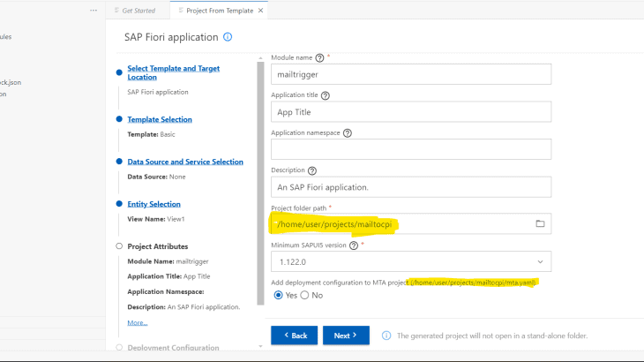
Task: Click the Next button
Action: click(x=345, y=336)
